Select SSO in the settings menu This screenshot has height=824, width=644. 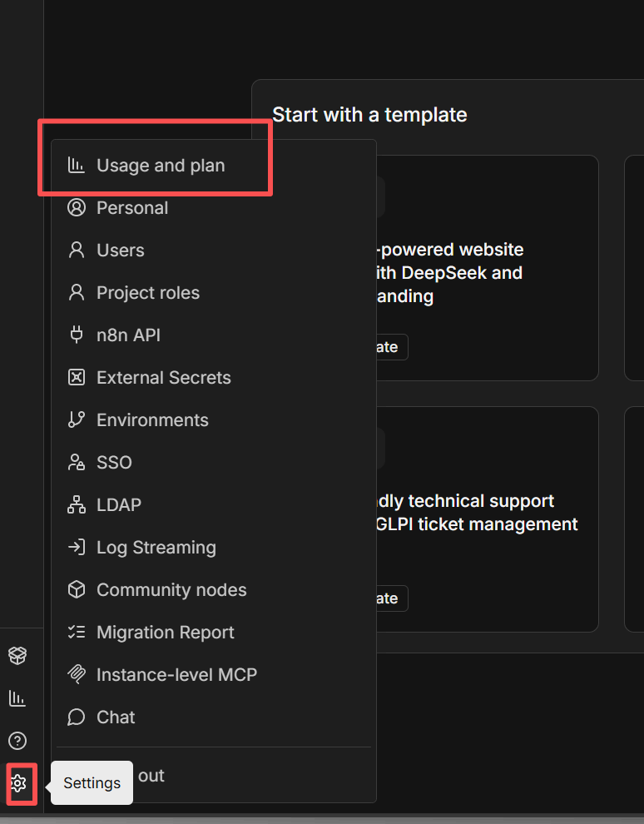click(114, 463)
